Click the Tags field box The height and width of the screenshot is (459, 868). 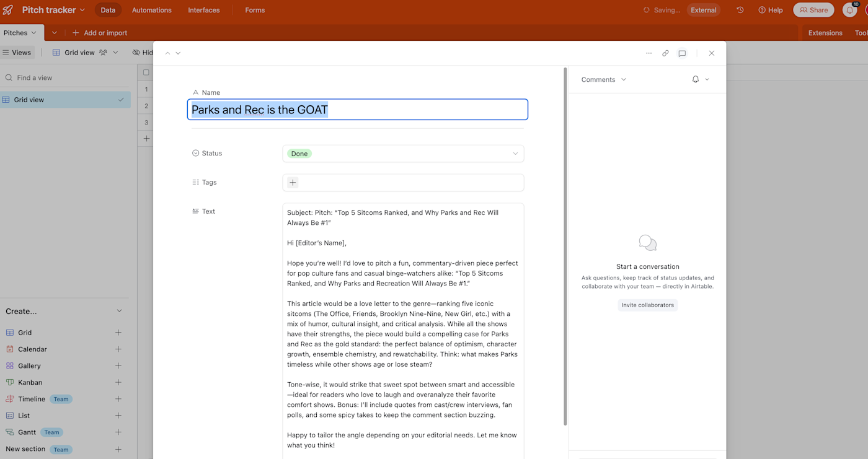403,182
